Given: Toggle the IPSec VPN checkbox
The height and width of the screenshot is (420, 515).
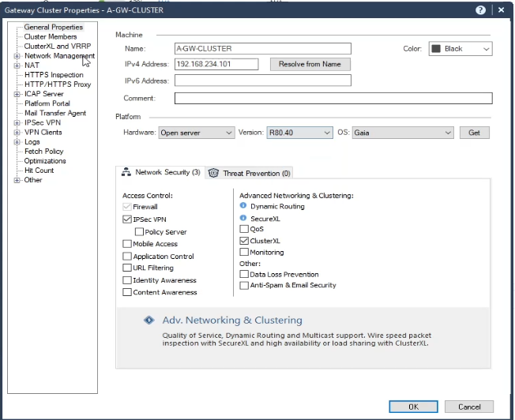Looking at the screenshot, I should 127,219.
